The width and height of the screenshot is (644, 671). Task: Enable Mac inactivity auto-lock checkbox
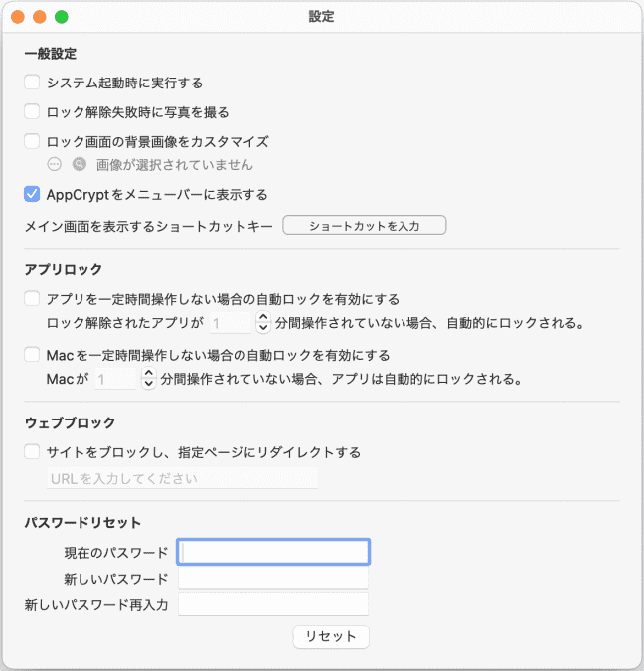(32, 354)
